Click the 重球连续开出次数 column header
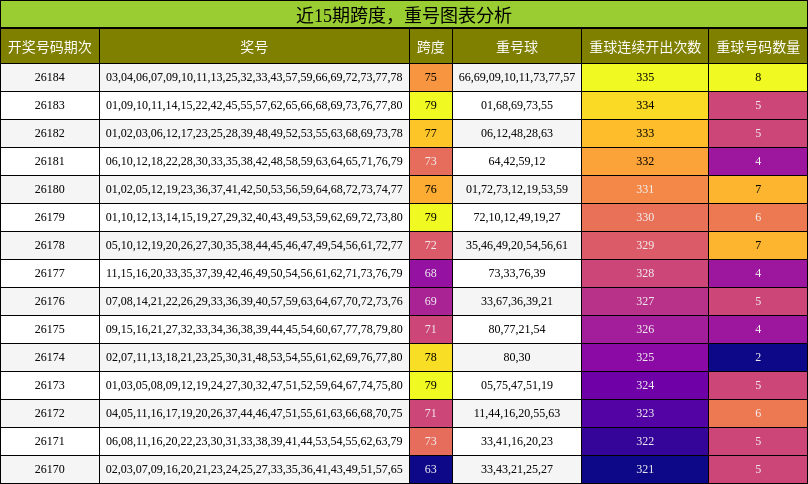Screen dimensions: 808x484 point(645,46)
